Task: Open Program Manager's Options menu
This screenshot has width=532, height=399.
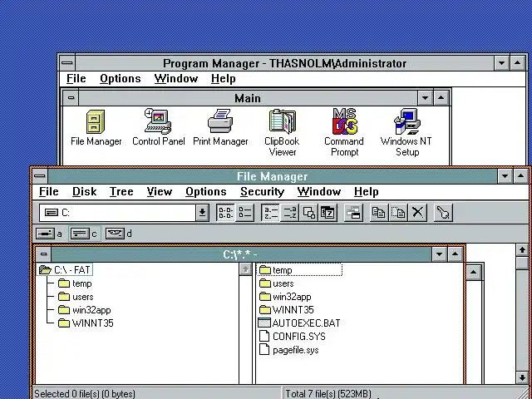Action: tap(120, 79)
